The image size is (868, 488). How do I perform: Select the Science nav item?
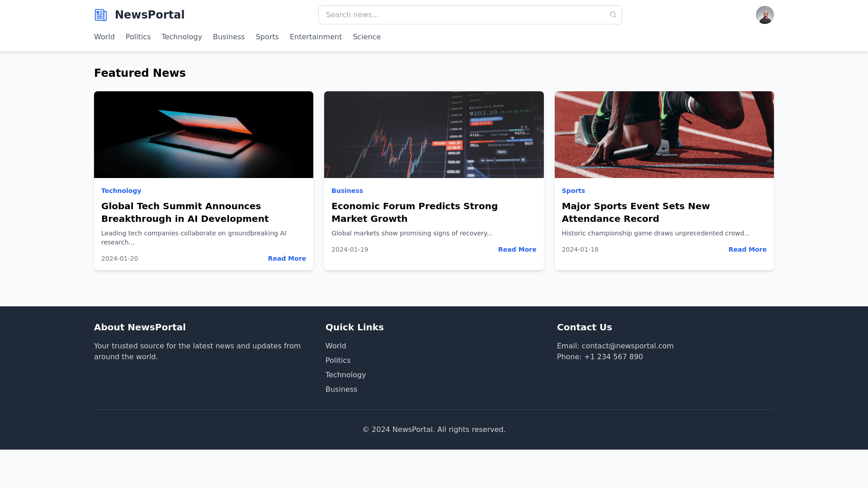[366, 37]
